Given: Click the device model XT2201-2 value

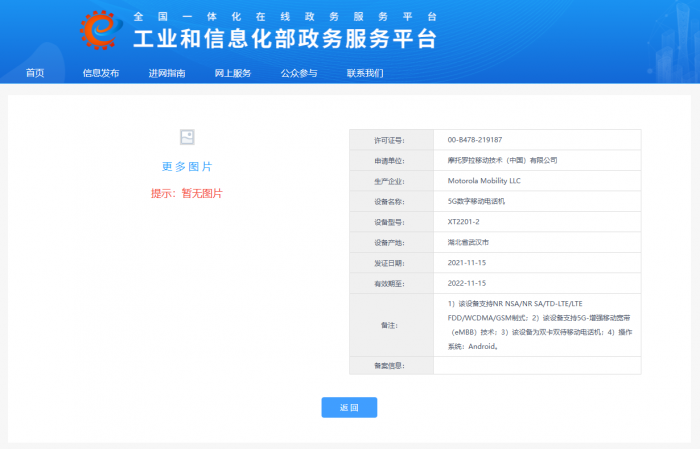Looking at the screenshot, I should [x=464, y=222].
